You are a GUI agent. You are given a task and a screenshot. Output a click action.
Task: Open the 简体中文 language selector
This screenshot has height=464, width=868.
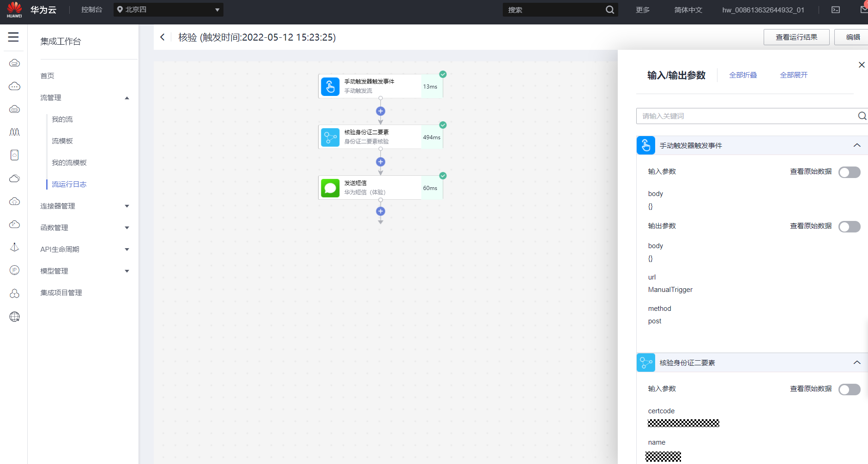[x=688, y=10]
